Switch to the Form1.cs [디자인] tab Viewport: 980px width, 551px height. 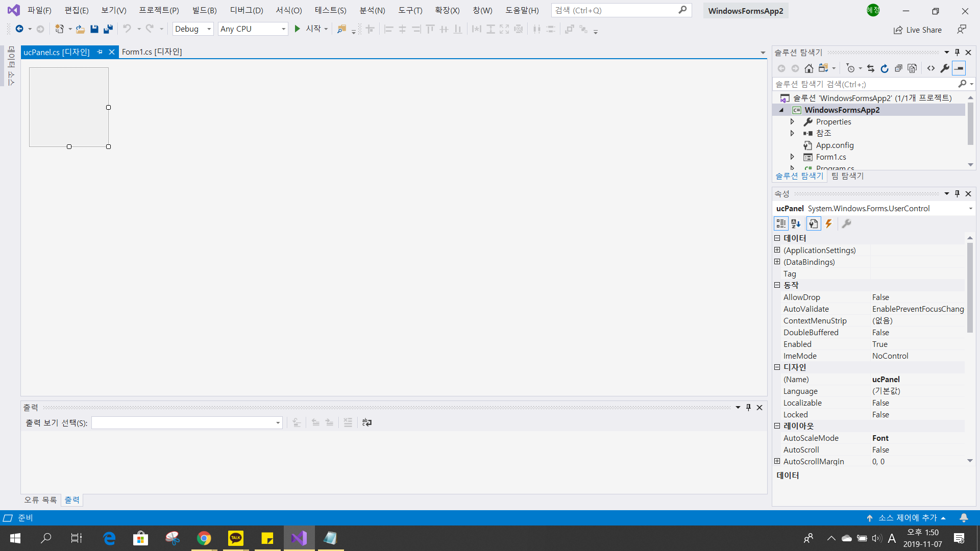[x=152, y=52]
